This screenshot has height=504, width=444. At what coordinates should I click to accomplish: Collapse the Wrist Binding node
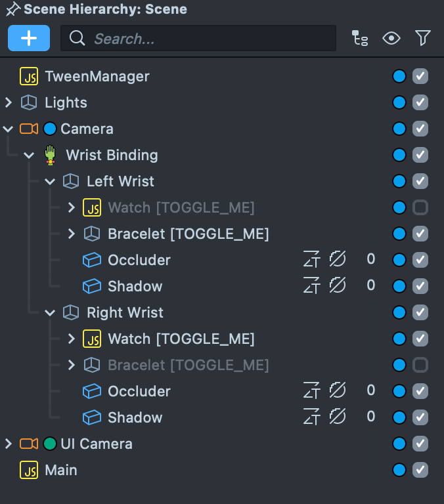(x=29, y=155)
